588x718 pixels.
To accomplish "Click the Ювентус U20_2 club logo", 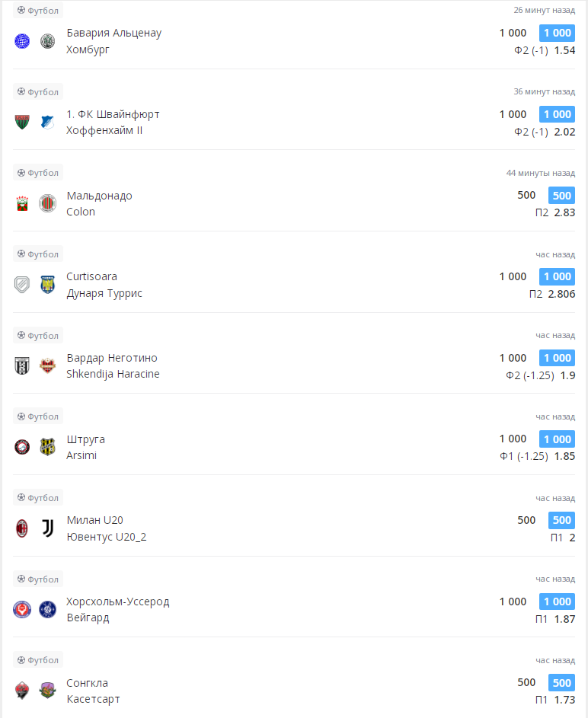I will point(48,528).
